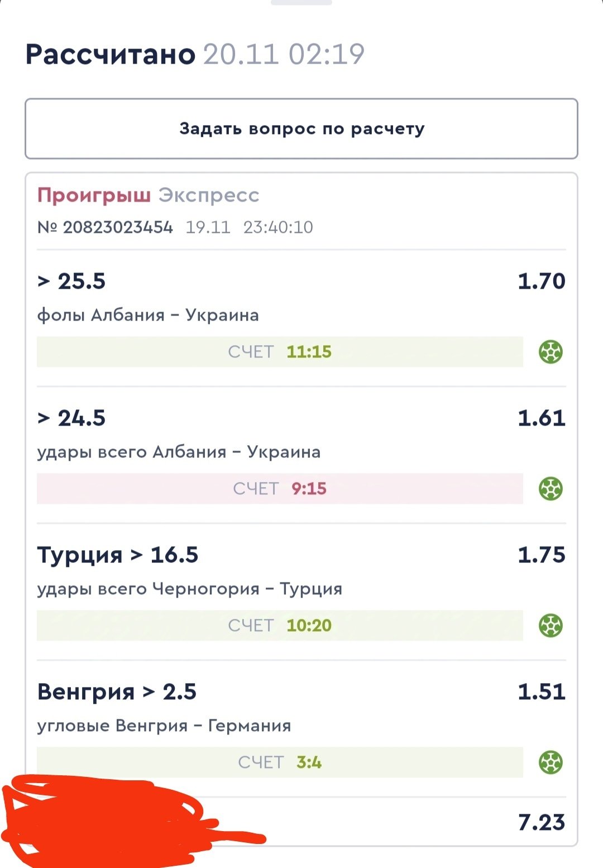Open the Турция > 16.5 bet line

click(118, 555)
